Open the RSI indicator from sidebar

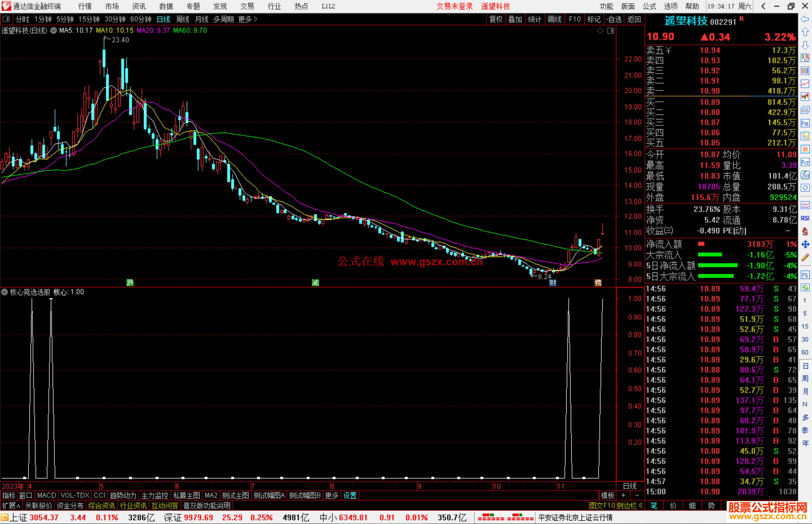pos(805,218)
